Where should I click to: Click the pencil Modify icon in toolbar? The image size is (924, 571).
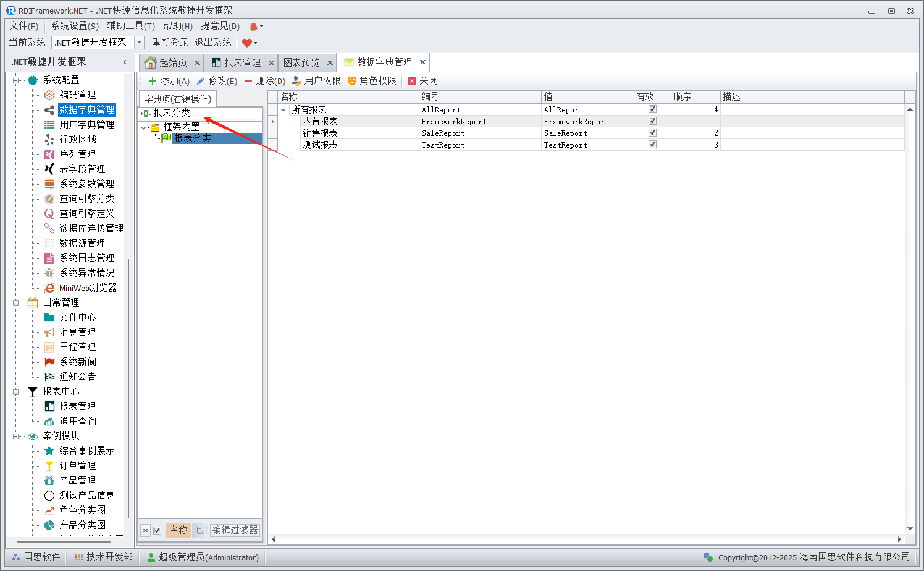tap(201, 81)
